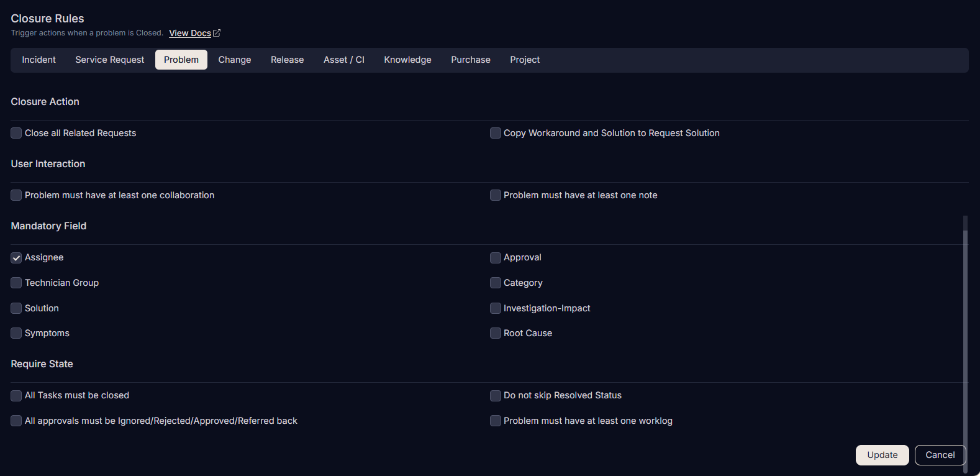Check Problem must have at least one collaboration
980x476 pixels.
[16, 195]
